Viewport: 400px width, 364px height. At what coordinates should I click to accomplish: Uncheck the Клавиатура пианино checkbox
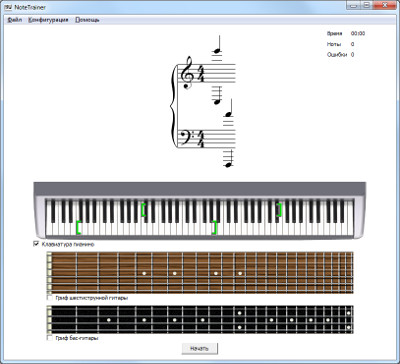coord(36,244)
